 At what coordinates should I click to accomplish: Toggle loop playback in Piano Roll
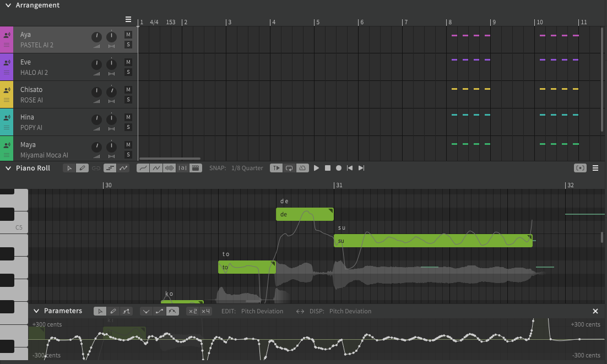pos(289,168)
